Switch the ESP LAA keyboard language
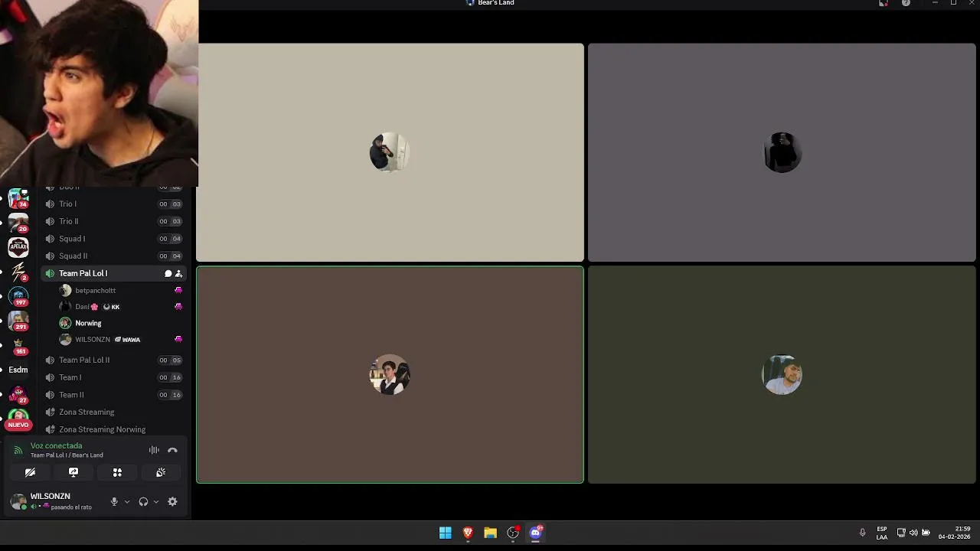This screenshot has width=980, height=551. tap(882, 533)
